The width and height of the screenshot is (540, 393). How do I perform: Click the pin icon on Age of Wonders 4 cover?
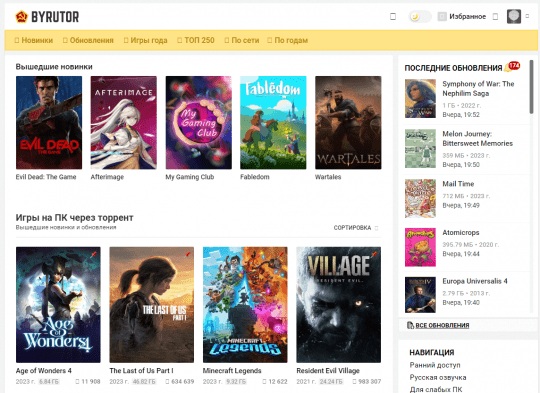pyautogui.click(x=93, y=255)
